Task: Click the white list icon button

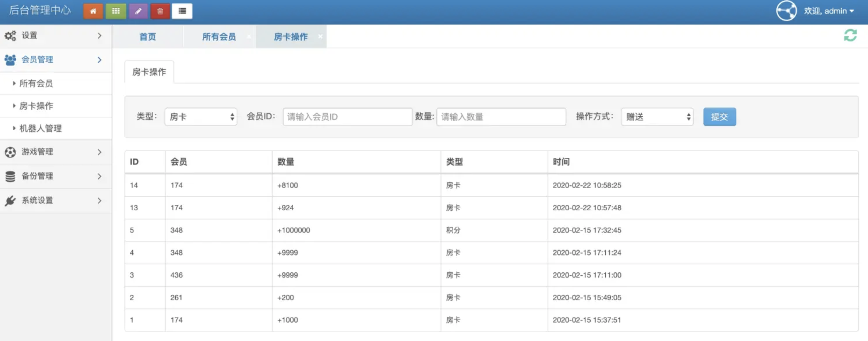Action: coord(182,11)
